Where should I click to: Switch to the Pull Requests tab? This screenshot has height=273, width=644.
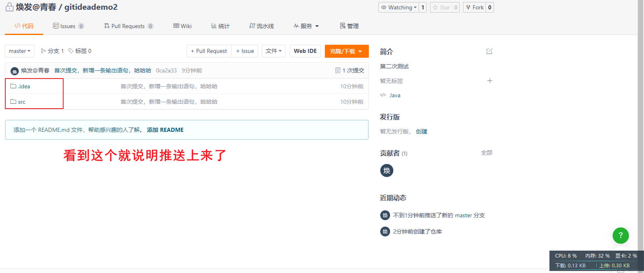tap(128, 26)
